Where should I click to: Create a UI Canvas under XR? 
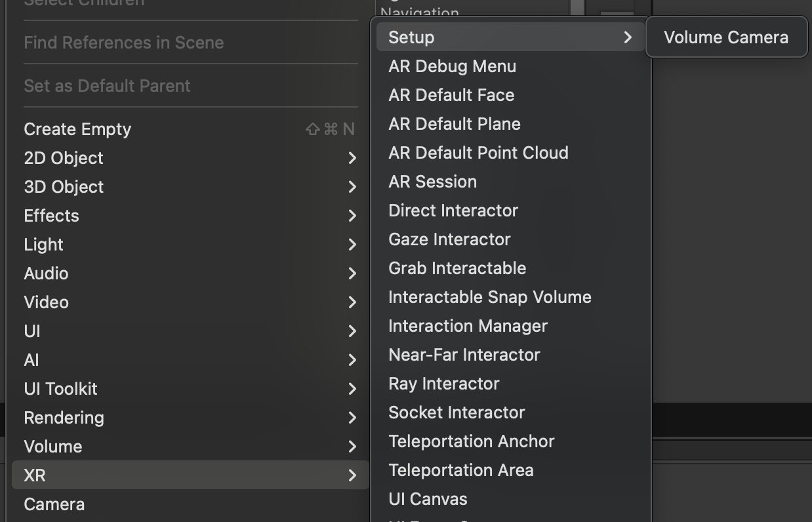tap(428, 499)
